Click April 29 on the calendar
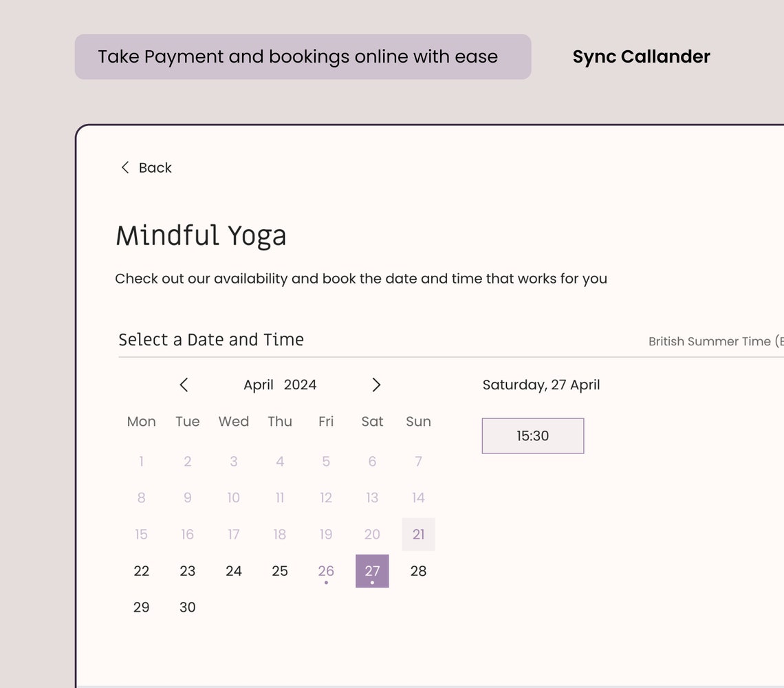 coord(141,608)
